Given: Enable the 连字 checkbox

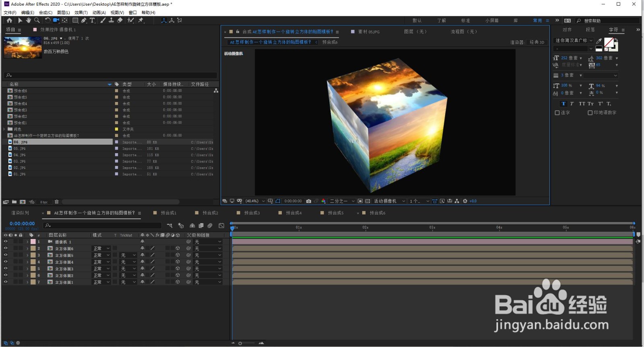Looking at the screenshot, I should point(557,113).
